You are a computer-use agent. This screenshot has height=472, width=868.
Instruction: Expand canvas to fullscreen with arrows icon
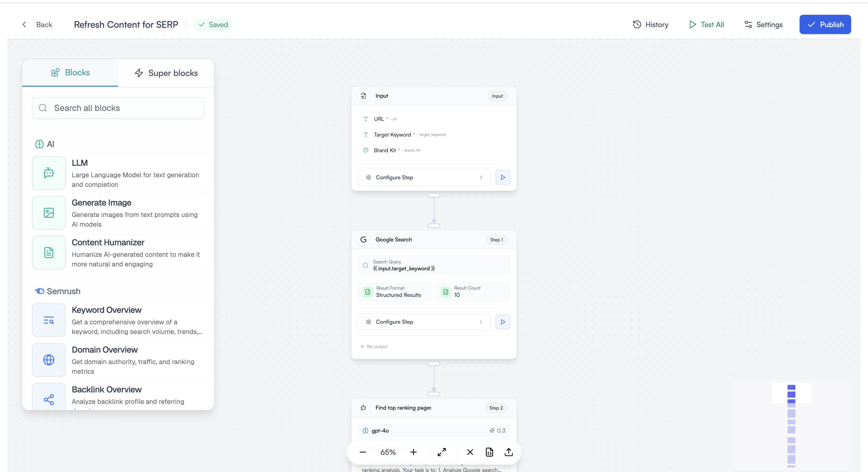(x=442, y=452)
